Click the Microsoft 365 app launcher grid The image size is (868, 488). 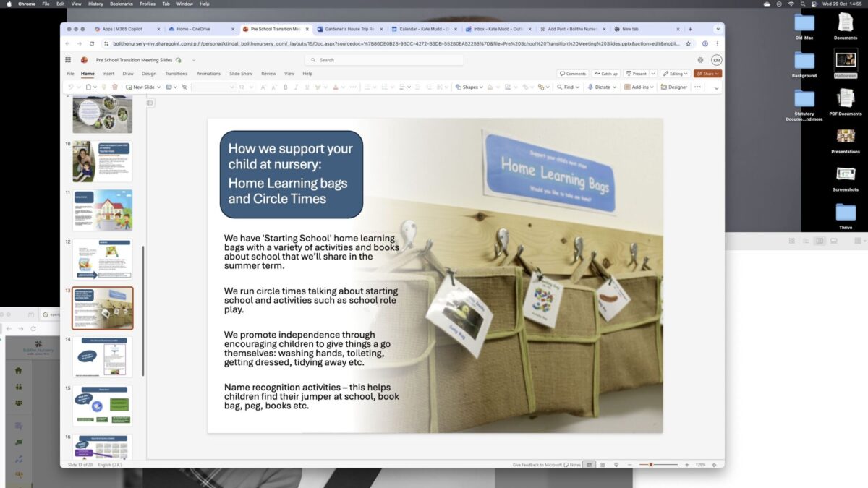coord(68,60)
